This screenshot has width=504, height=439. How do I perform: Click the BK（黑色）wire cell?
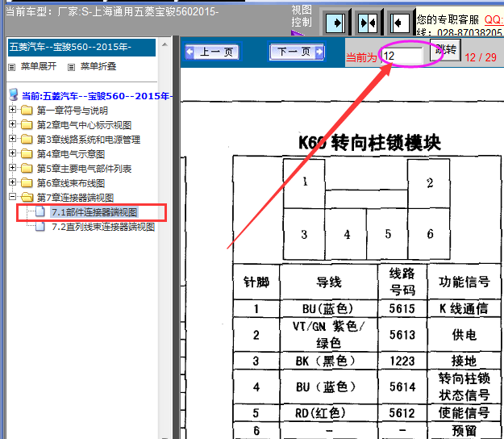[x=328, y=361]
